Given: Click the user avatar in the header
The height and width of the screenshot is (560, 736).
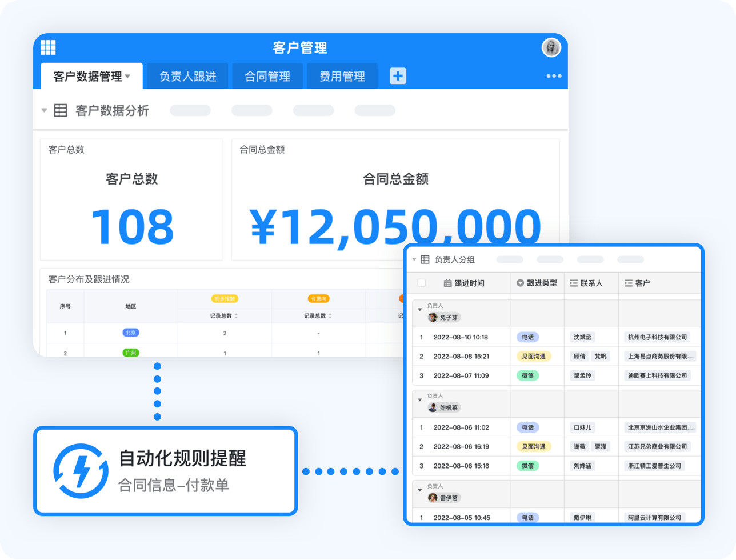Looking at the screenshot, I should pyautogui.click(x=551, y=47).
